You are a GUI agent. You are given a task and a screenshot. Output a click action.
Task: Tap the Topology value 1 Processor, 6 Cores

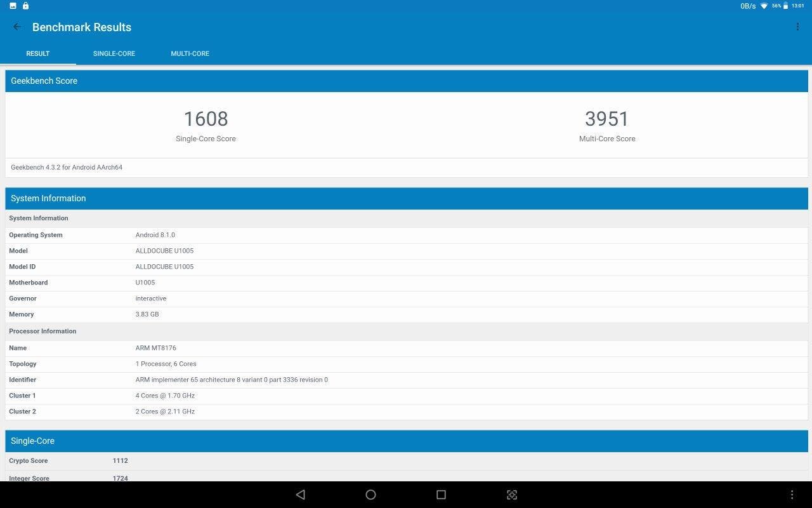tap(166, 364)
